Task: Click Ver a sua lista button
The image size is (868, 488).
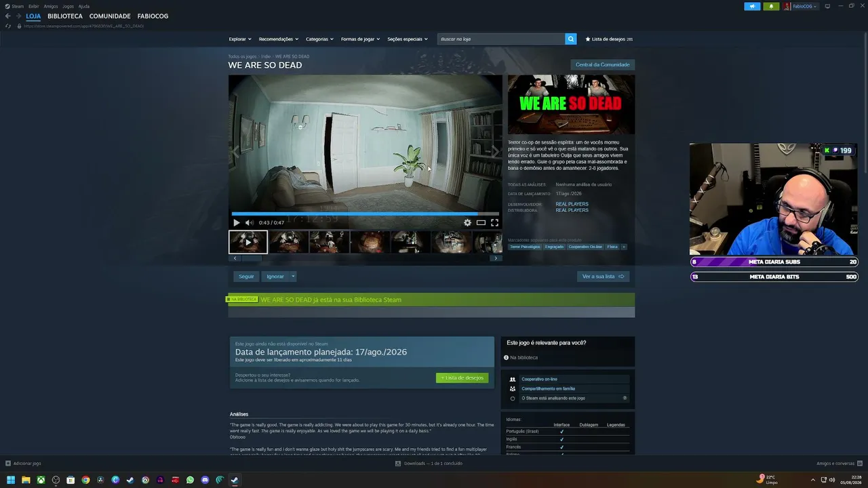Action: point(603,277)
